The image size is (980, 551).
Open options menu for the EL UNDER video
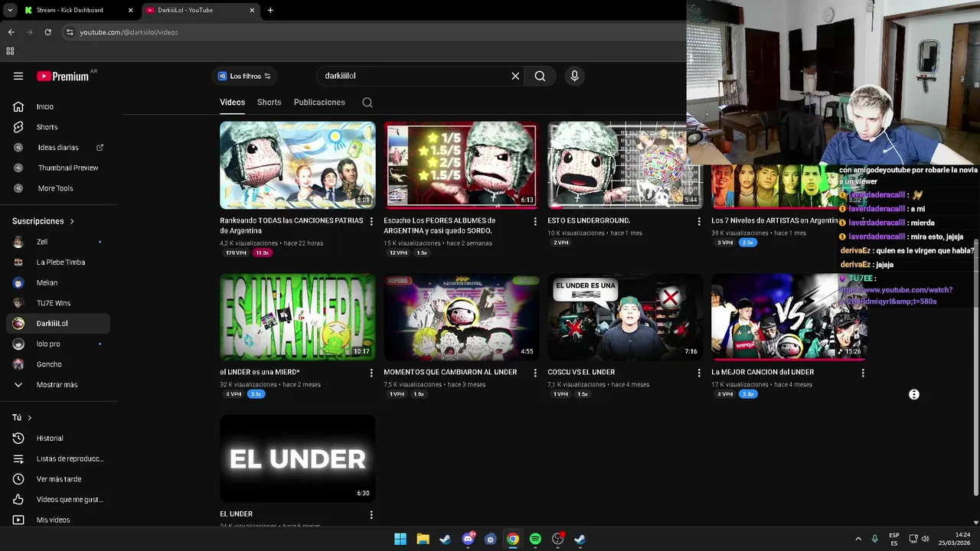tap(371, 514)
